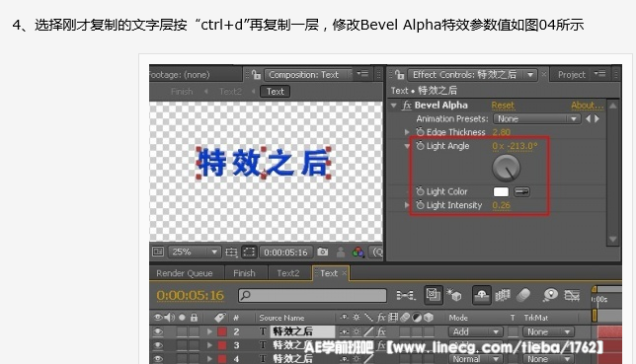Click the Edge Thickness value 2.80
The image size is (636, 364).
coord(502,132)
